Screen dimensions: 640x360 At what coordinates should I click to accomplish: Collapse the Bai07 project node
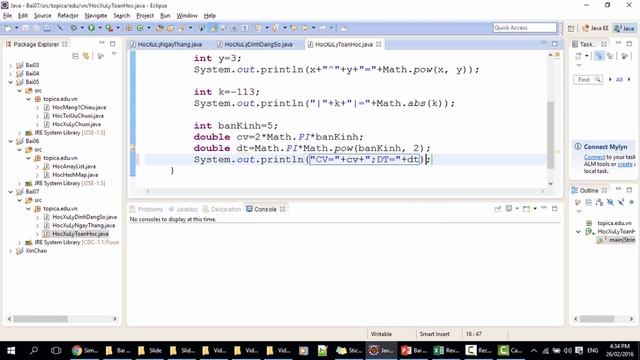[11, 191]
